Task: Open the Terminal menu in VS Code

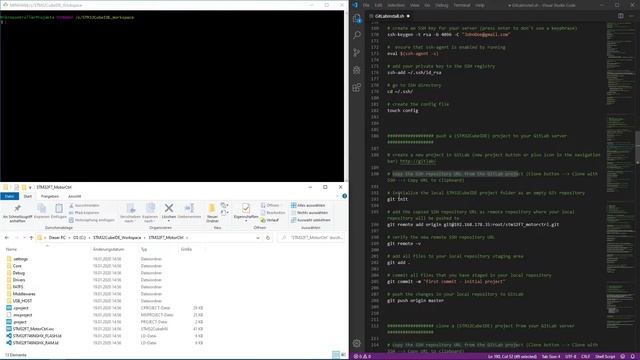Action: pos(462,5)
